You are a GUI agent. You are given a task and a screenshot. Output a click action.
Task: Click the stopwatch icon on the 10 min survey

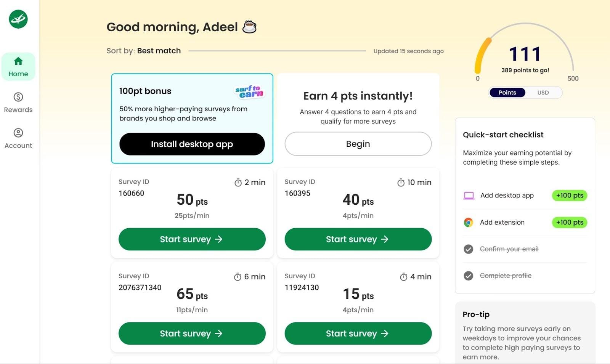[x=401, y=182]
